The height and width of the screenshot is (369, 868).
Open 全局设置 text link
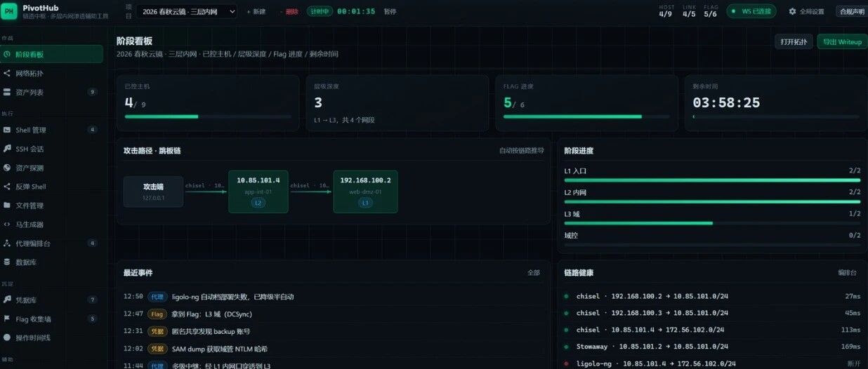pyautogui.click(x=812, y=11)
